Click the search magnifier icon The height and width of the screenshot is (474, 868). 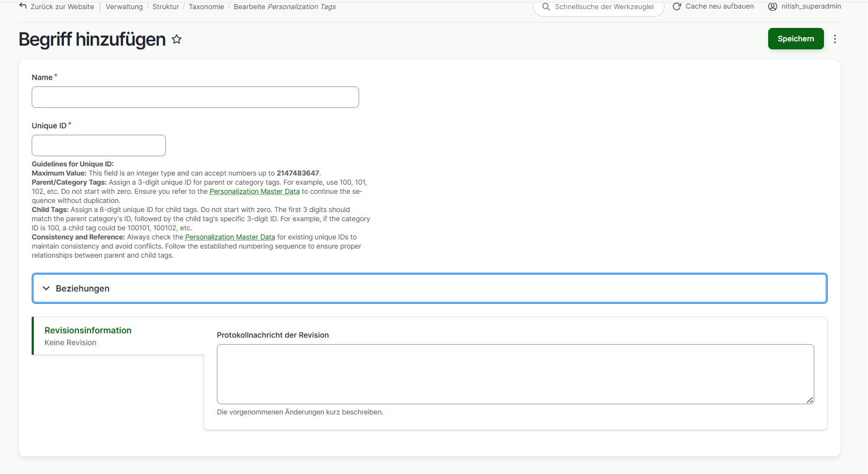pyautogui.click(x=546, y=7)
